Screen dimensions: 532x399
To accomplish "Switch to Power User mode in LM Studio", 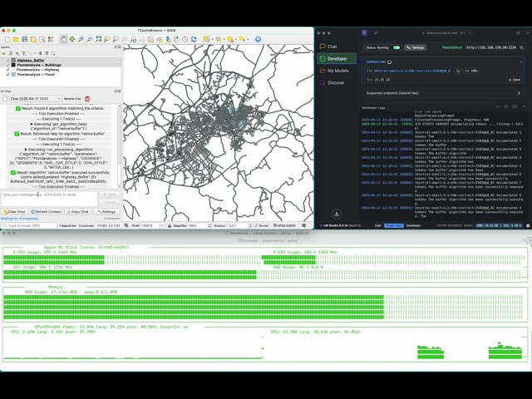I will pos(394,225).
